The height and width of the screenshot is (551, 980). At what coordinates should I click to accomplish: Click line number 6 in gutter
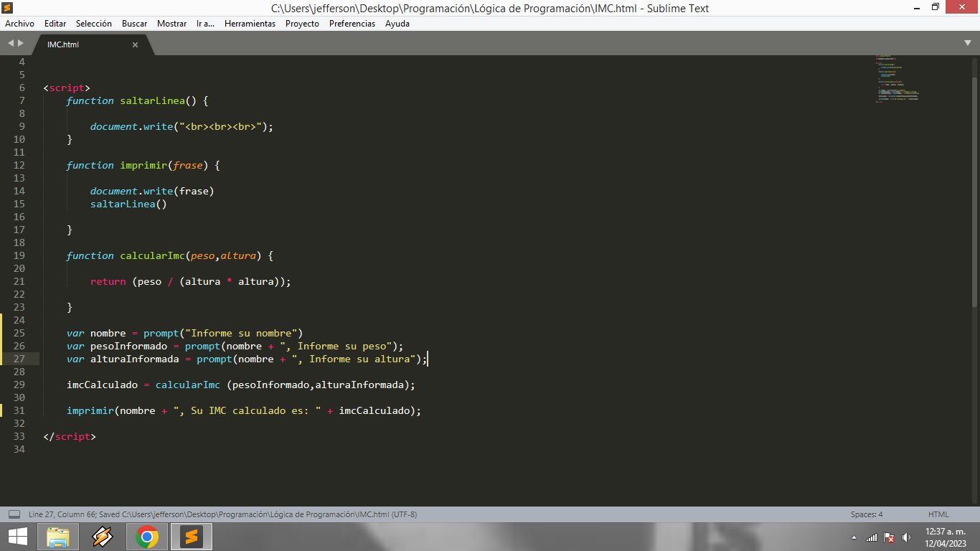tap(22, 88)
